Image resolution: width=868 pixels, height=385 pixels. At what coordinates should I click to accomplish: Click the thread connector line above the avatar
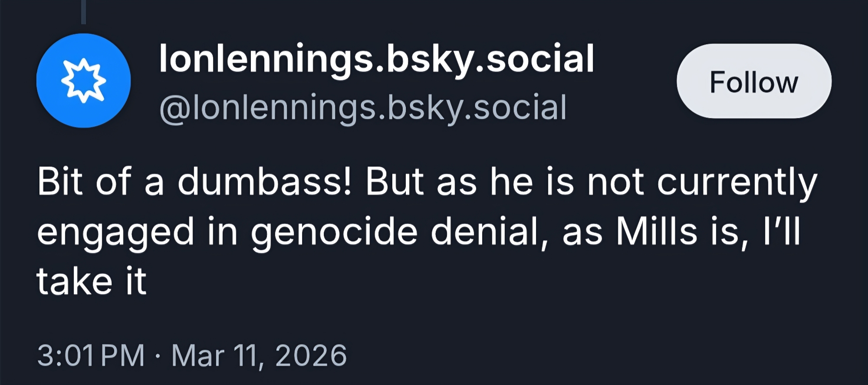pyautogui.click(x=83, y=12)
